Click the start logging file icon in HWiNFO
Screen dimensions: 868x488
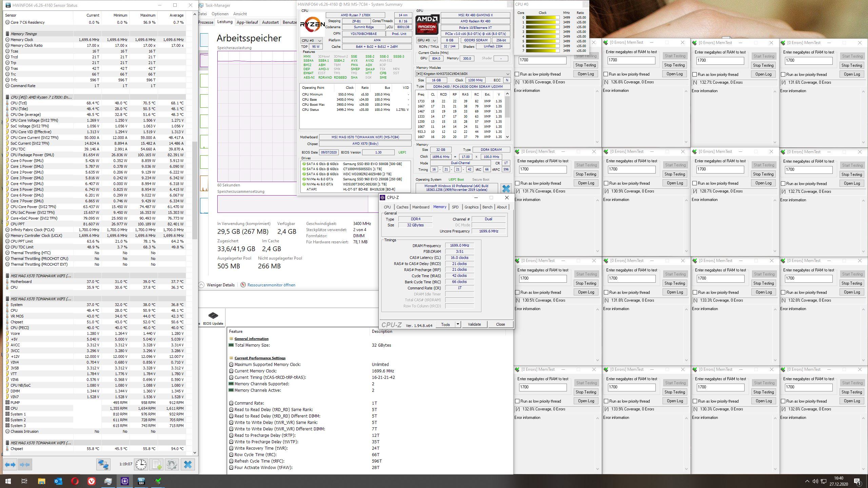click(157, 465)
